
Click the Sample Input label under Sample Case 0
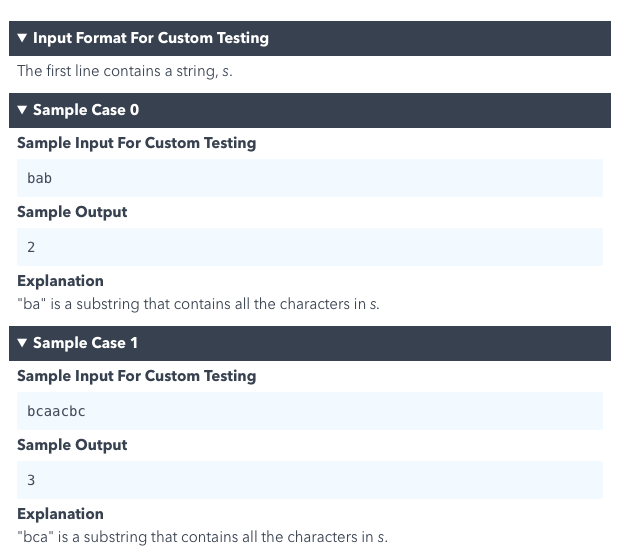click(136, 143)
